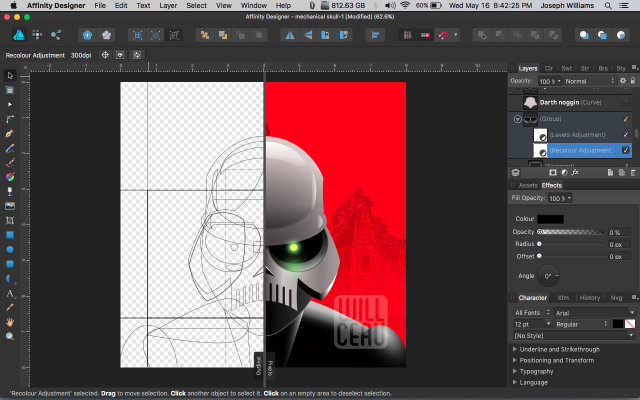Delete the selected layer with trash icon
This screenshot has height=400, width=640.
[x=633, y=173]
